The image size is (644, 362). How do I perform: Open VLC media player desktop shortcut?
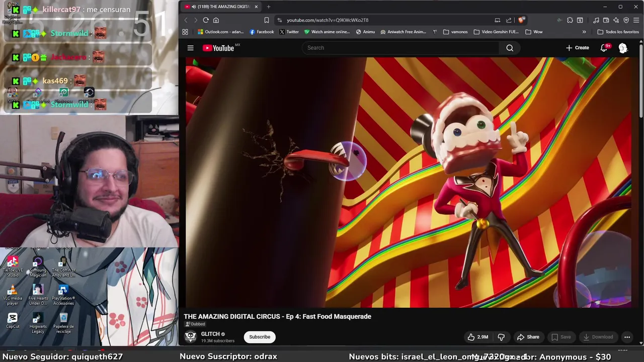(x=13, y=294)
